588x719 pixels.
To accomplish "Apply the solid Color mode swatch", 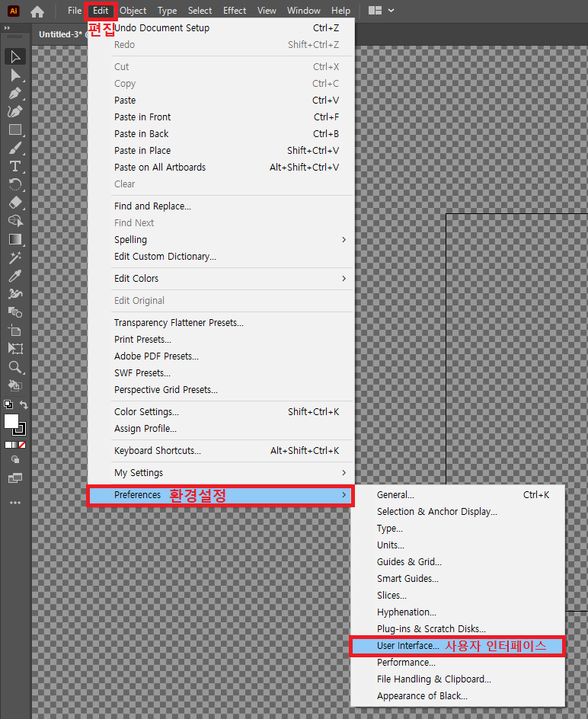I will 8,445.
